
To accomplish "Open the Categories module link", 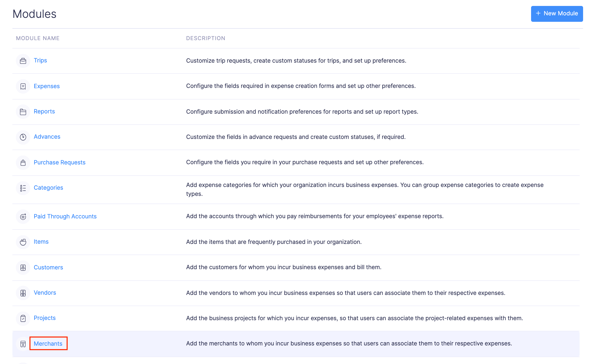I will coord(48,188).
